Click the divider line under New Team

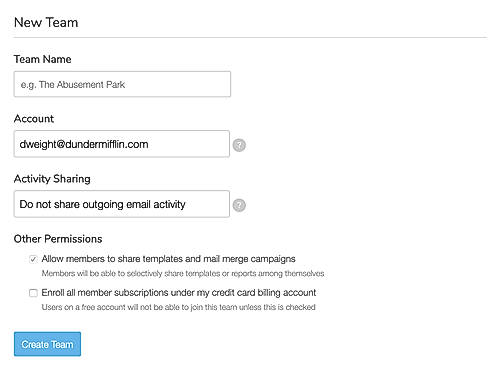tap(250, 38)
